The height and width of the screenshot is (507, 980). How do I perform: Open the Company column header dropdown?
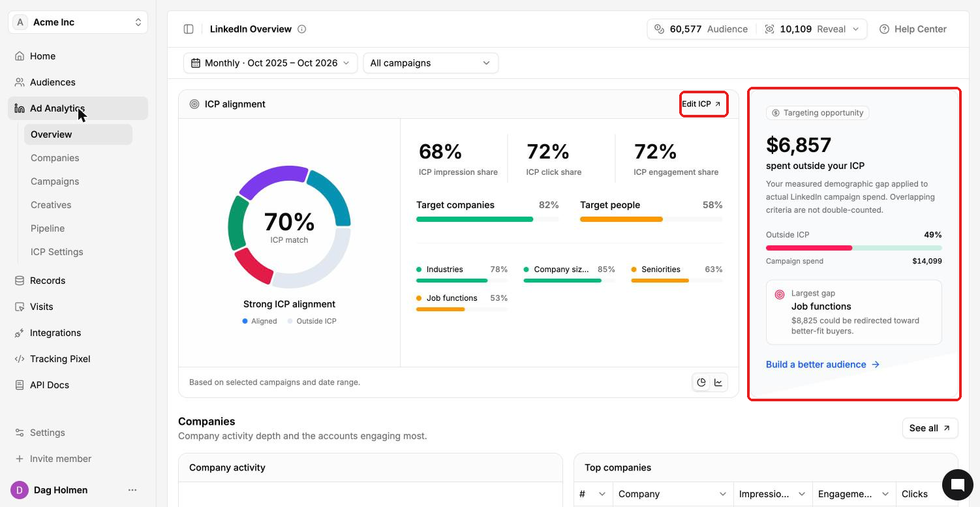[722, 494]
